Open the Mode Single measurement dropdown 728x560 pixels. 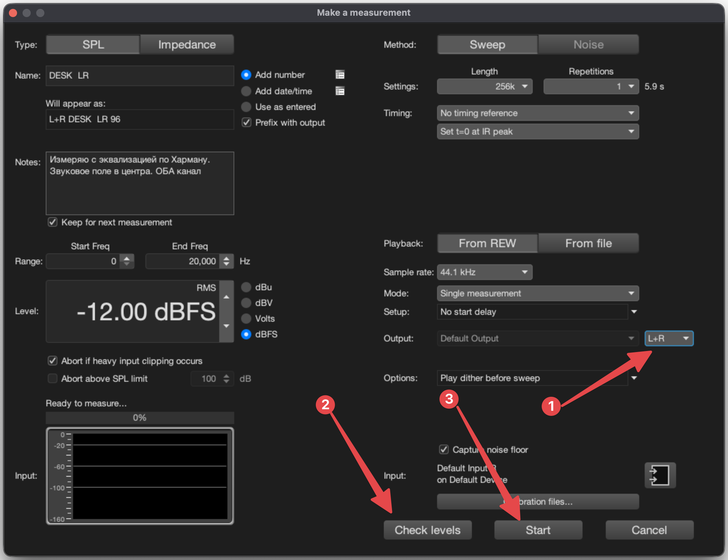point(538,293)
